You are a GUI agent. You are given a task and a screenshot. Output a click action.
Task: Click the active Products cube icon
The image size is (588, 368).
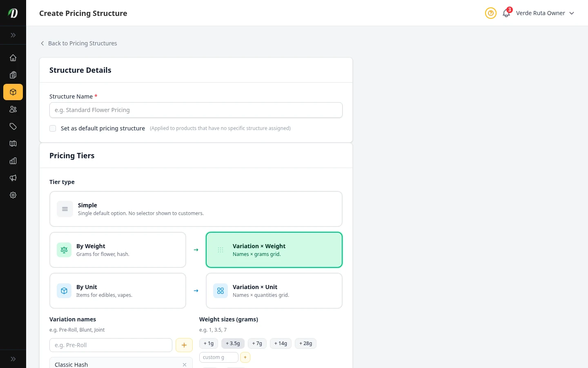point(13,92)
